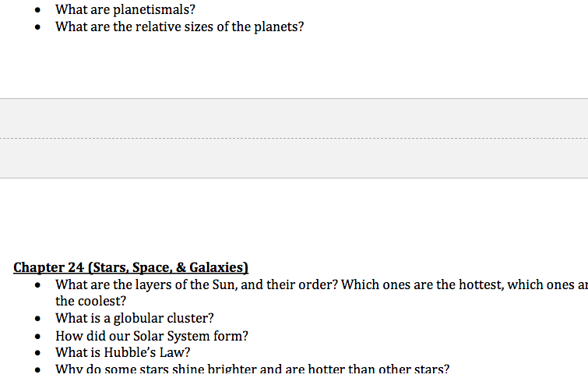Click the gray gap below the dashed page break
Viewport: 588px width, 378px height.
pyautogui.click(x=294, y=158)
